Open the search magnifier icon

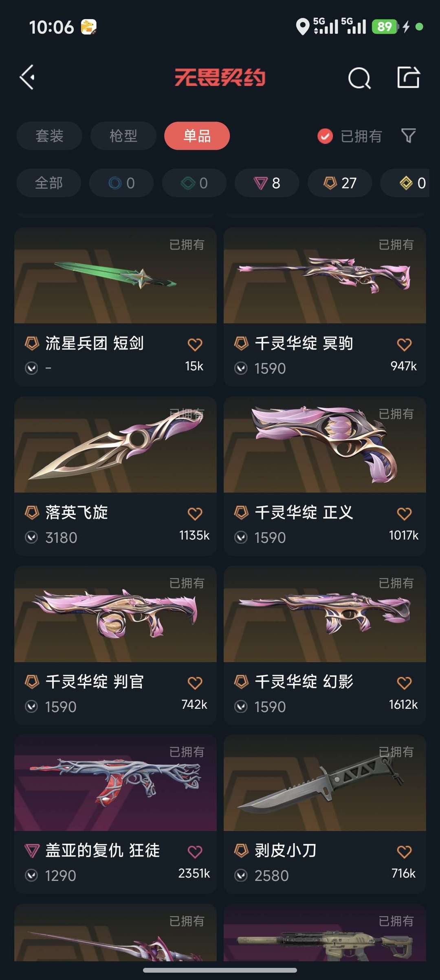point(359,77)
